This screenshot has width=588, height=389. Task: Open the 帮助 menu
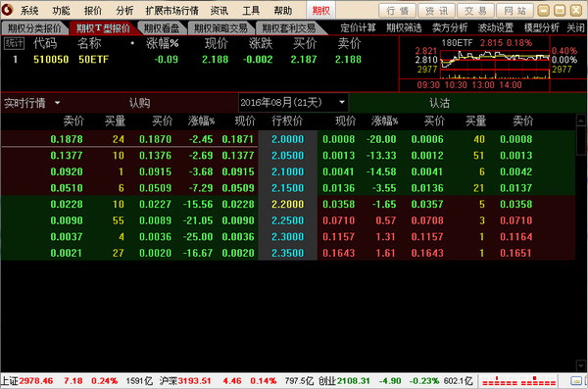[283, 11]
